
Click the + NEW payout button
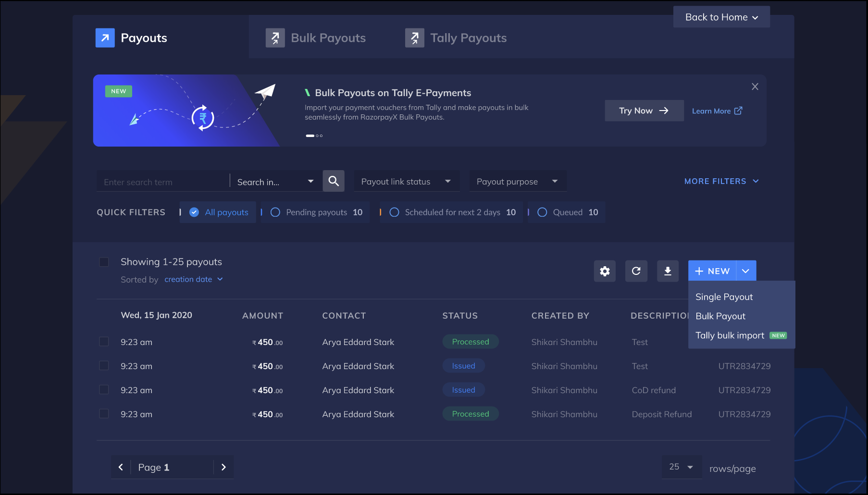(x=712, y=271)
